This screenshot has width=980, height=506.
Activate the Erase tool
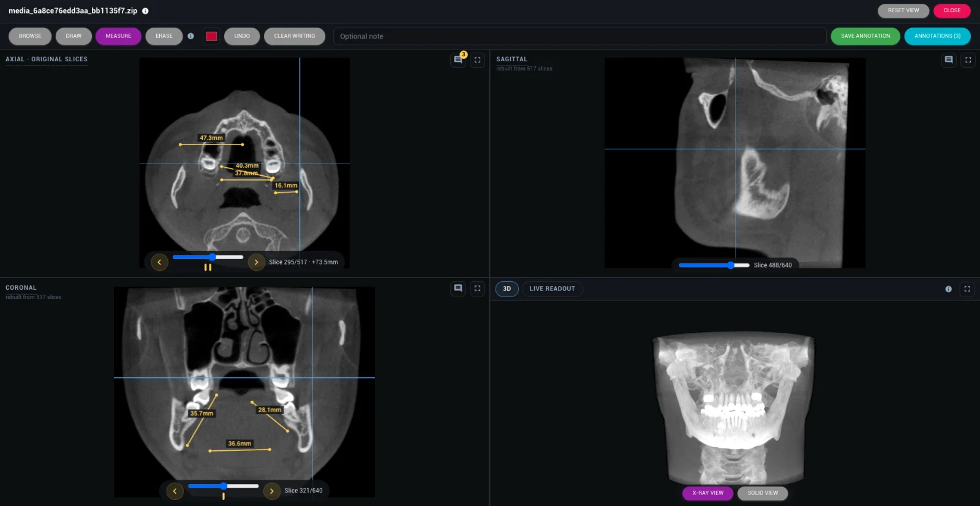click(164, 36)
